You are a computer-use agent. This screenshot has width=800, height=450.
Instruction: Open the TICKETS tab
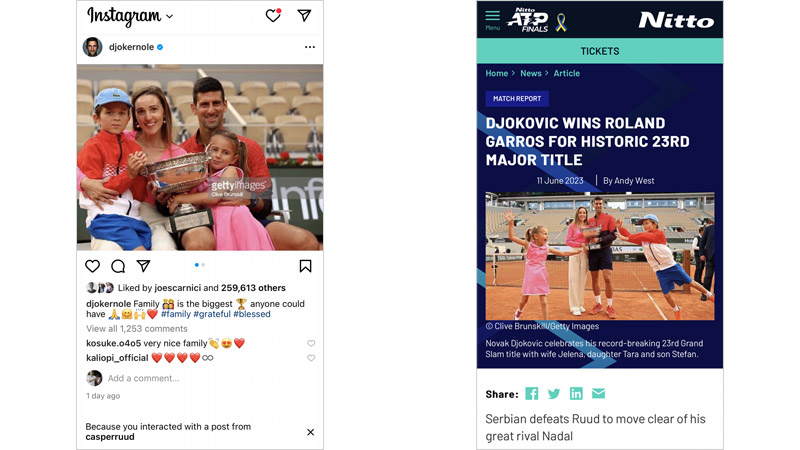tap(599, 51)
